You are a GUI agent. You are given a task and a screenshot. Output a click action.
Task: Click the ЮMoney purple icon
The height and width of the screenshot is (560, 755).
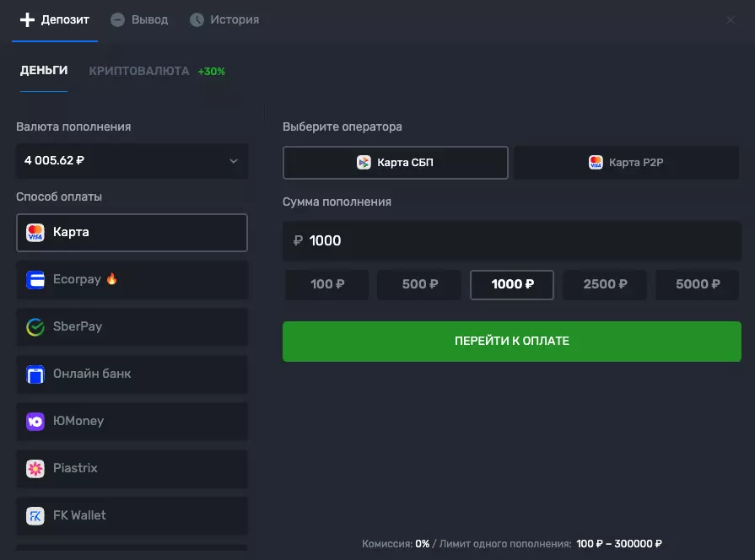(x=35, y=422)
